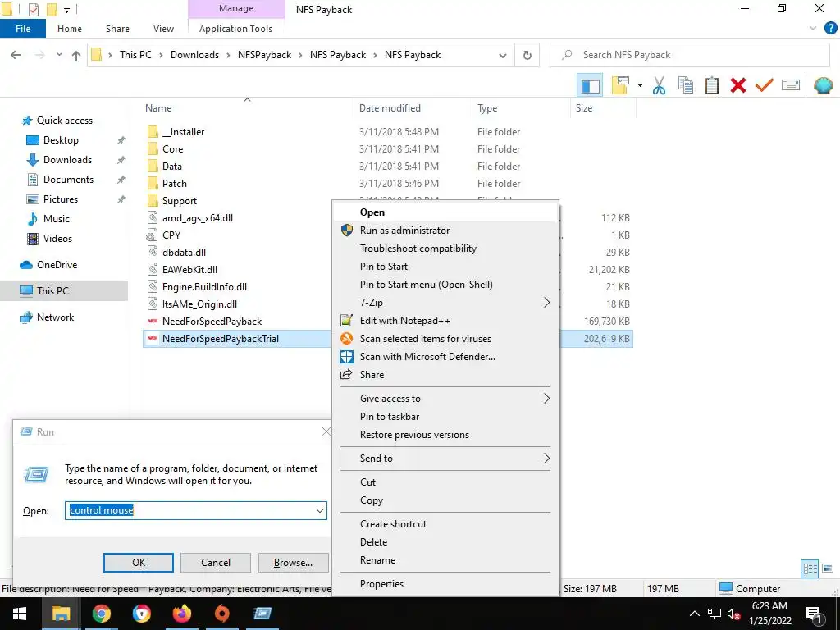840x630 pixels.
Task: Switch to large icons view in status bar
Action: (828, 568)
